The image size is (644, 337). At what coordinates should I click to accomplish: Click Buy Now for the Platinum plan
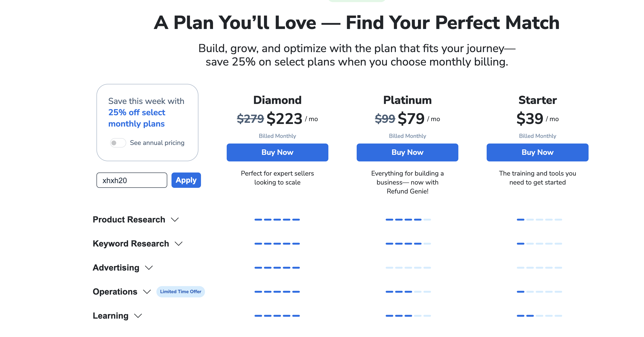pos(407,152)
